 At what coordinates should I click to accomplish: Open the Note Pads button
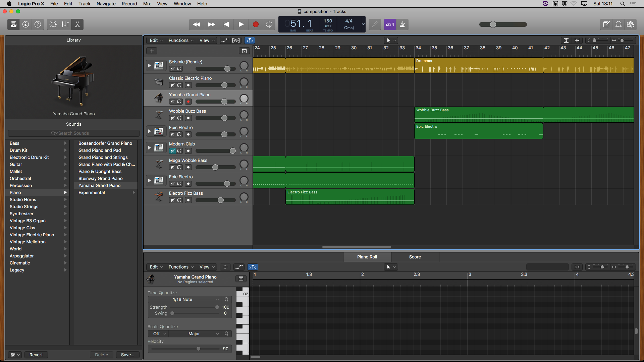[606, 24]
